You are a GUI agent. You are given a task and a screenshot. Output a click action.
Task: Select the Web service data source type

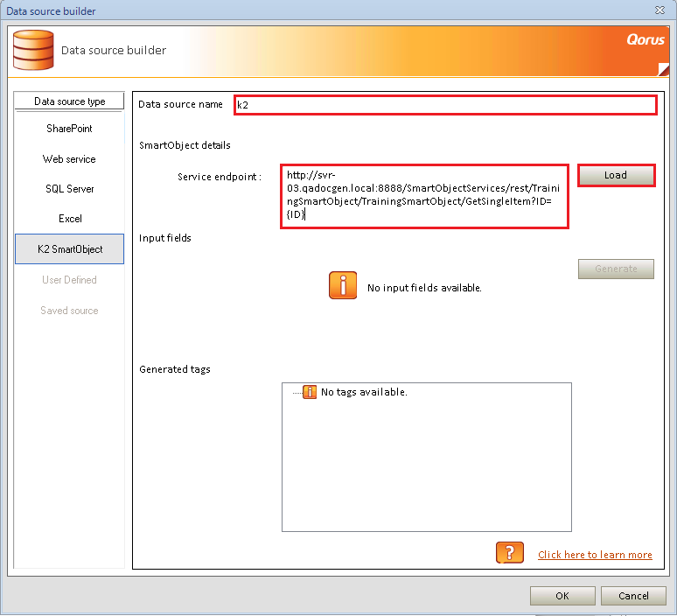click(69, 159)
